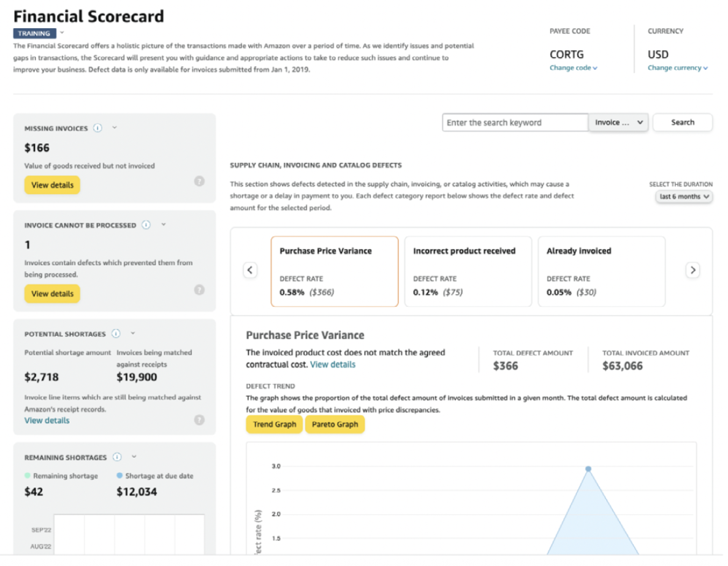The width and height of the screenshot is (728, 566).
Task: Open the Change code dropdown
Action: pyautogui.click(x=574, y=68)
